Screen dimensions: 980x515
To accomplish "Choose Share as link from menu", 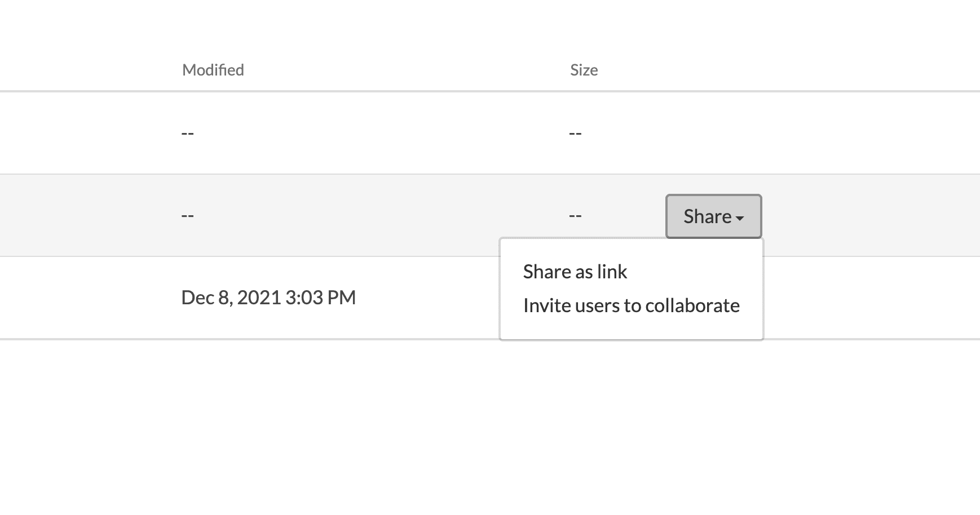I will pyautogui.click(x=575, y=272).
